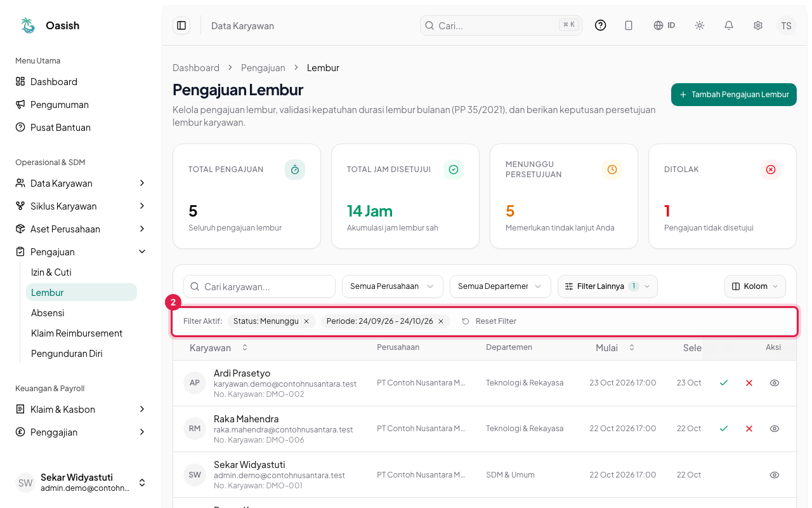Open Pusat Bantuan in the sidebar
This screenshot has height=508, width=812.
click(x=81, y=128)
